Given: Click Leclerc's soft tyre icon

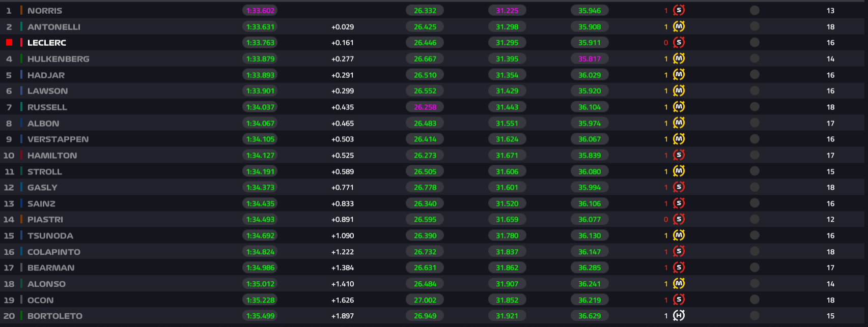Looking at the screenshot, I should click(x=679, y=43).
